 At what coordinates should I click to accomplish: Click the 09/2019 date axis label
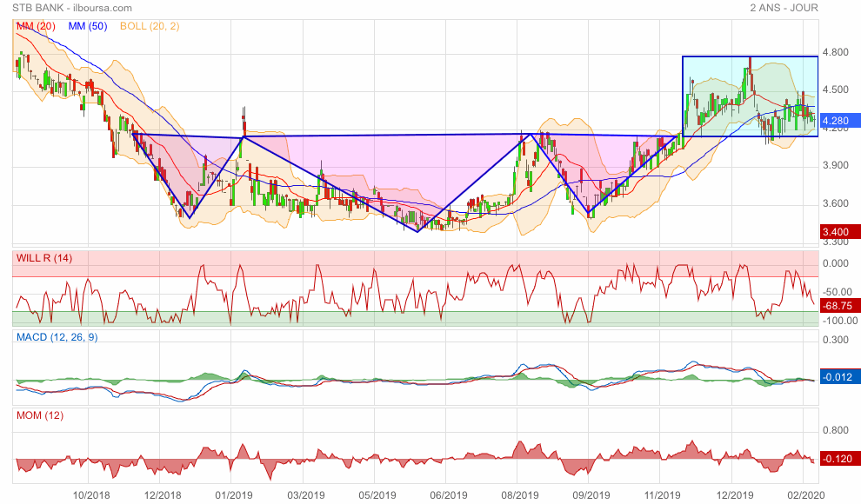591,495
